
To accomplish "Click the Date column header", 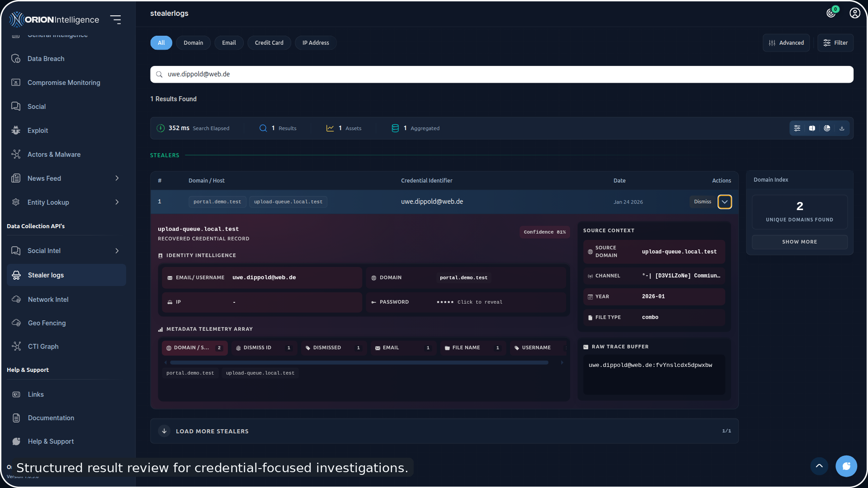I will (620, 181).
